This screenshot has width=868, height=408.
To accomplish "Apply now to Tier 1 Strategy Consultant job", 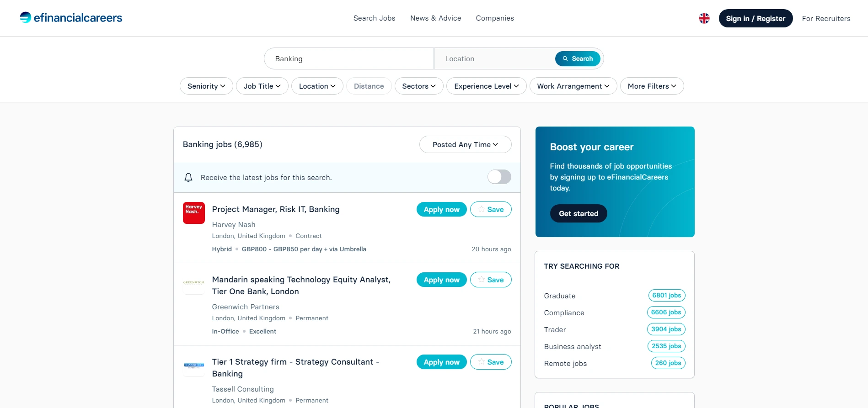I will tap(442, 362).
